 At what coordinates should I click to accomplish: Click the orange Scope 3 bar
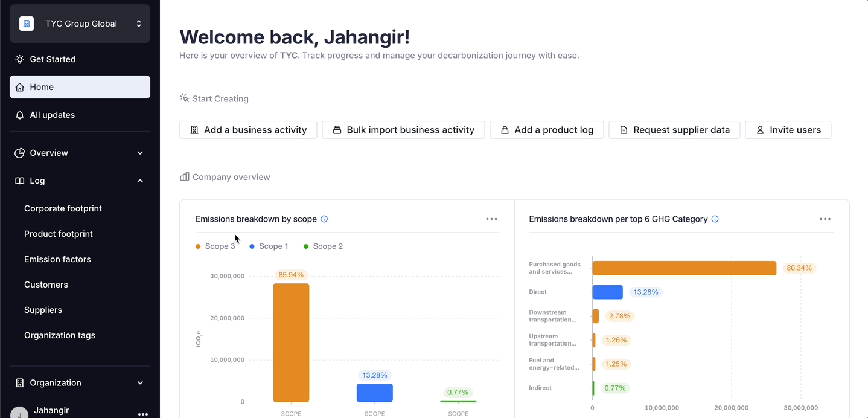[291, 342]
